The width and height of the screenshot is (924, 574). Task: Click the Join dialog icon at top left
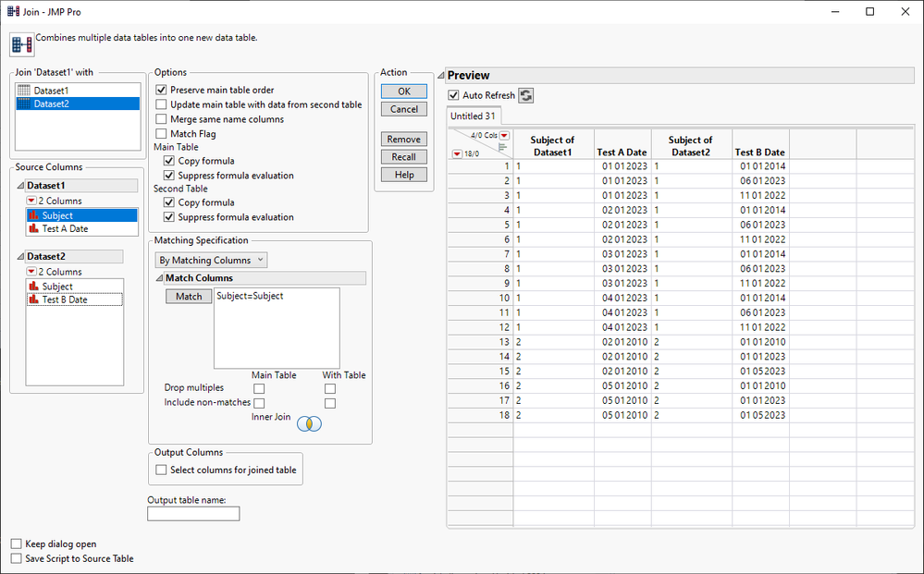[x=21, y=45]
